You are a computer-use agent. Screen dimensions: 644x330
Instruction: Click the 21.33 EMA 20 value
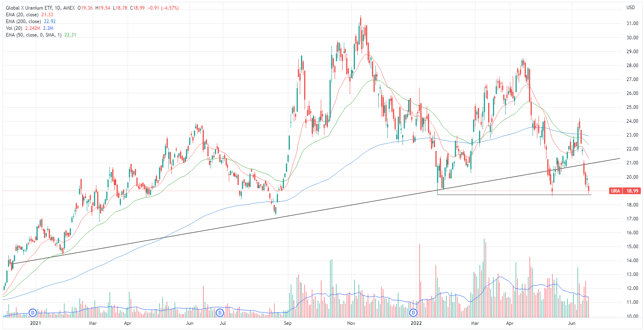point(47,15)
